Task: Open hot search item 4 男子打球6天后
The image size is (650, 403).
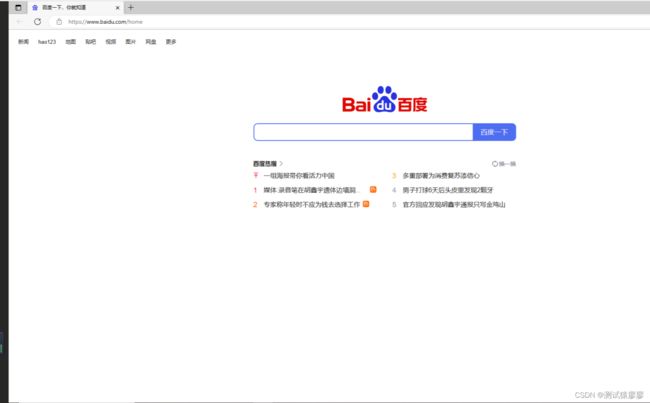Action: [448, 190]
